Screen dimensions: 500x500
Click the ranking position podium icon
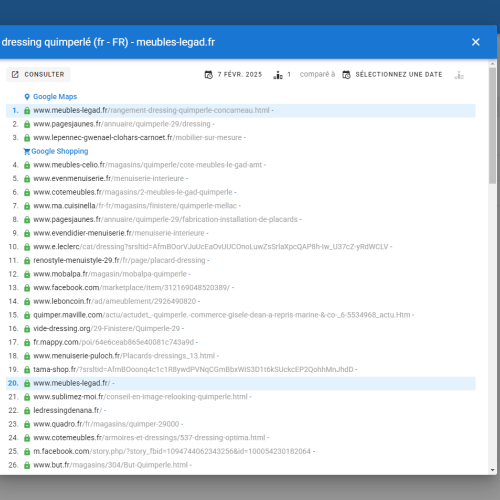(278, 75)
